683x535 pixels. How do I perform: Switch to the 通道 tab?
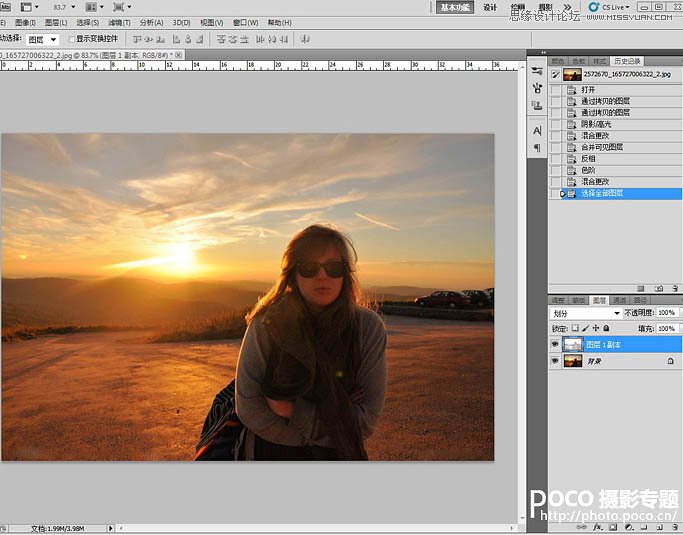[620, 300]
